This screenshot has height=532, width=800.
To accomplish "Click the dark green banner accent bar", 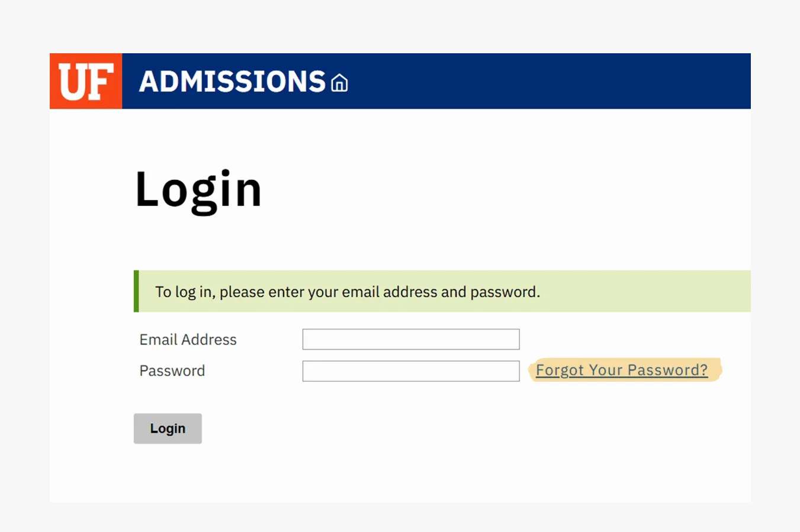I will [x=136, y=291].
